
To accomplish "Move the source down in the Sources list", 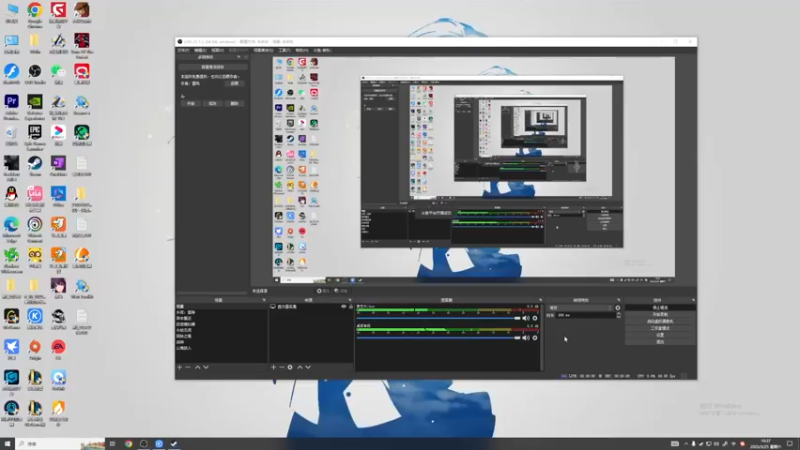I will point(308,367).
